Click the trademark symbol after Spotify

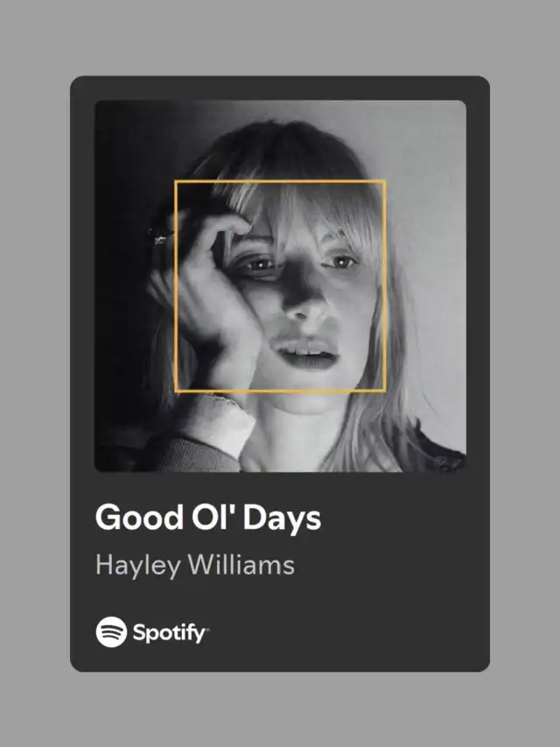click(207, 629)
